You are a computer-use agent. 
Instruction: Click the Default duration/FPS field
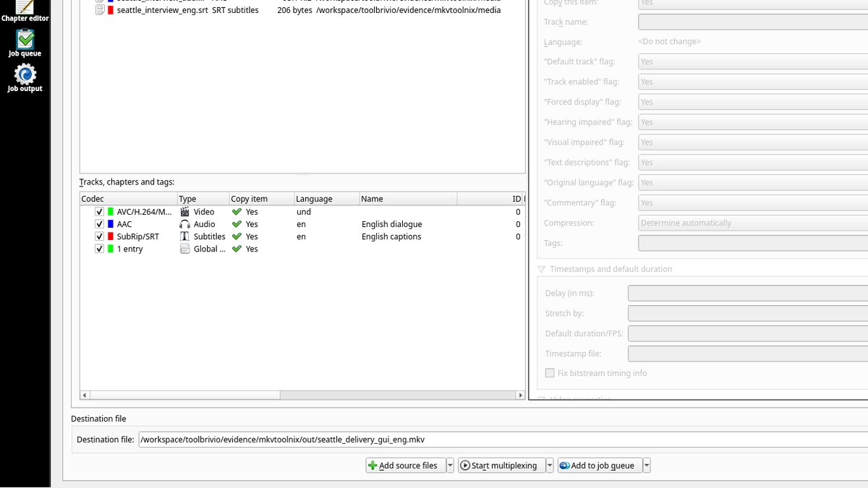point(748,333)
